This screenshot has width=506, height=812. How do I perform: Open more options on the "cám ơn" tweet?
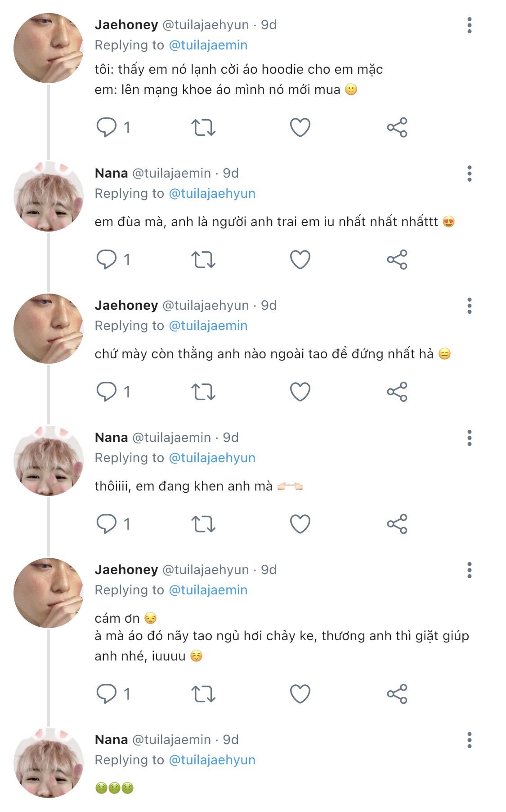[x=469, y=570]
